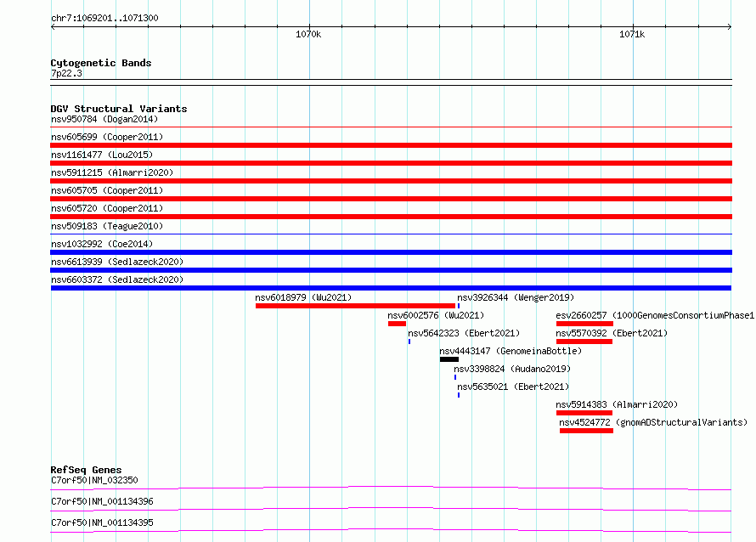Click the red bar under nsv5911215

coord(391,181)
